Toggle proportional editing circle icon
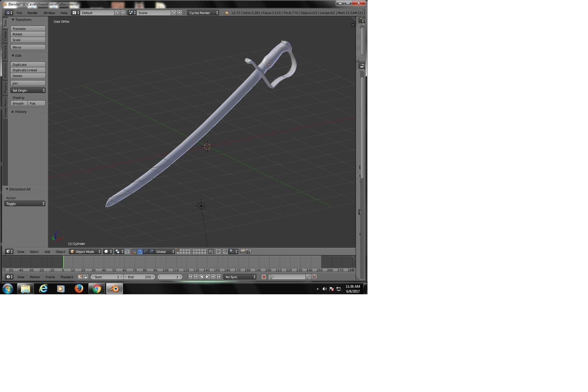This screenshot has width=588, height=392. pos(218,252)
